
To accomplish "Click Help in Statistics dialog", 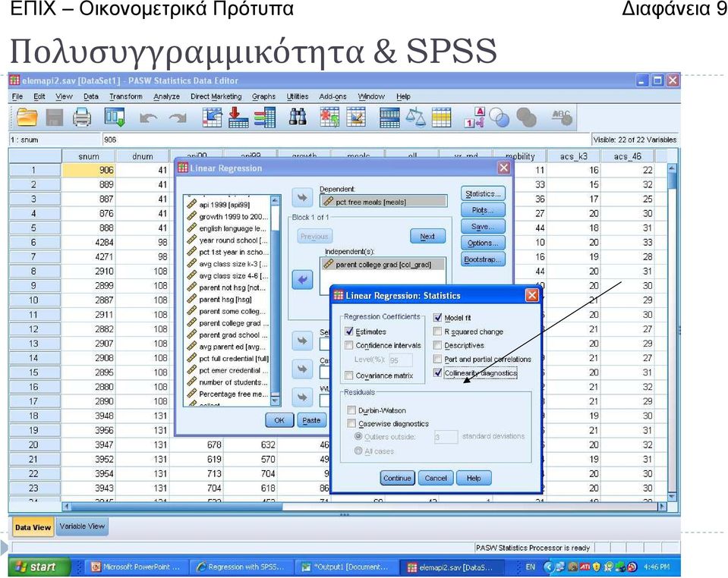I will (474, 478).
